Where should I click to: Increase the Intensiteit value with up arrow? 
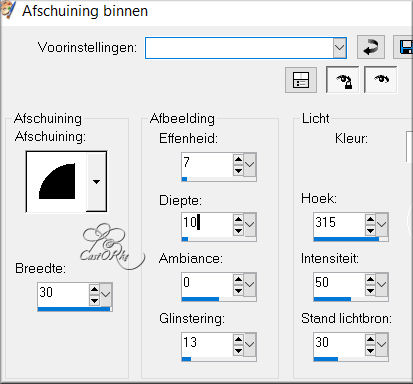(x=370, y=279)
